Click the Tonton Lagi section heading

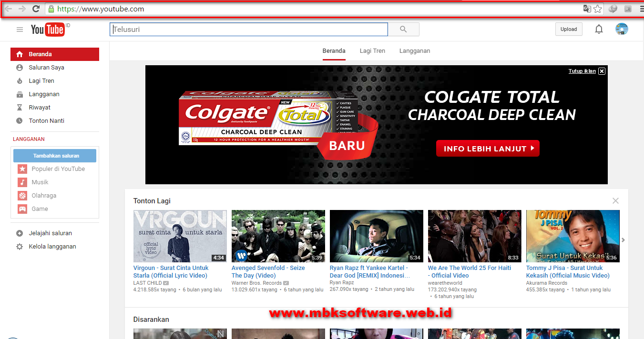pos(152,201)
